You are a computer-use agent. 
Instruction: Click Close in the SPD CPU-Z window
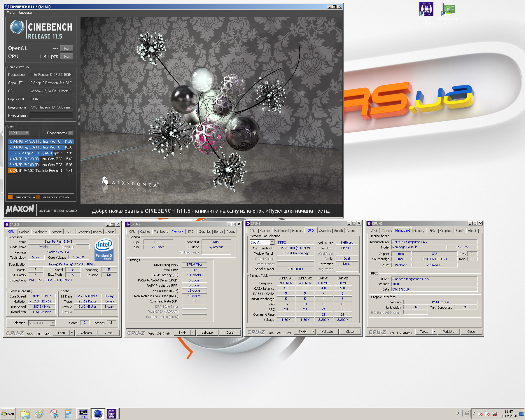click(350, 332)
